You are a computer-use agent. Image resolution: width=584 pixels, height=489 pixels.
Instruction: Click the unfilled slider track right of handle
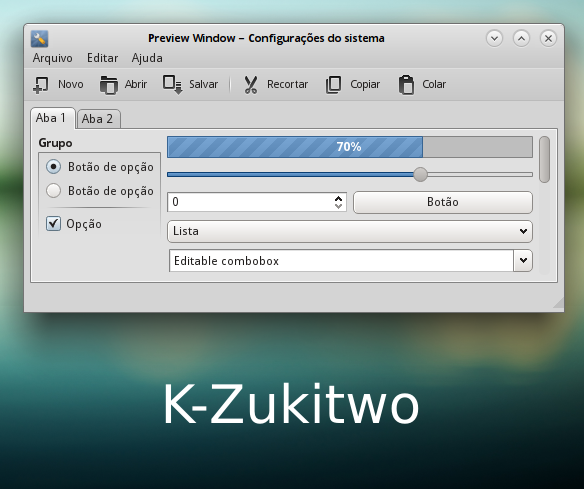480,174
